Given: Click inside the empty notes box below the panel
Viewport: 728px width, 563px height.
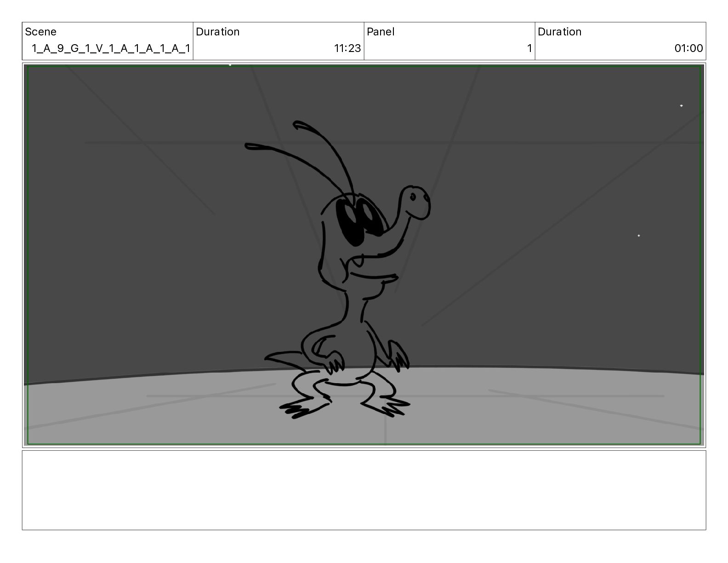Looking at the screenshot, I should tap(364, 490).
